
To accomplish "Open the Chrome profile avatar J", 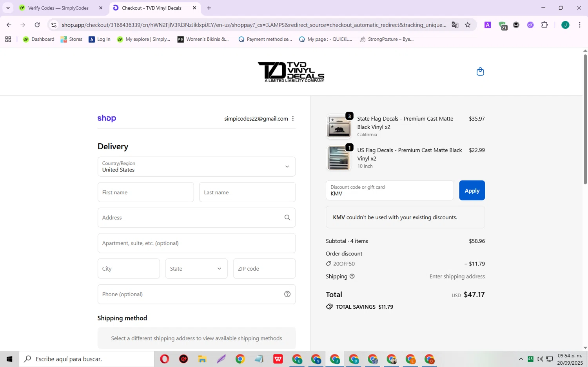I will tap(565, 25).
